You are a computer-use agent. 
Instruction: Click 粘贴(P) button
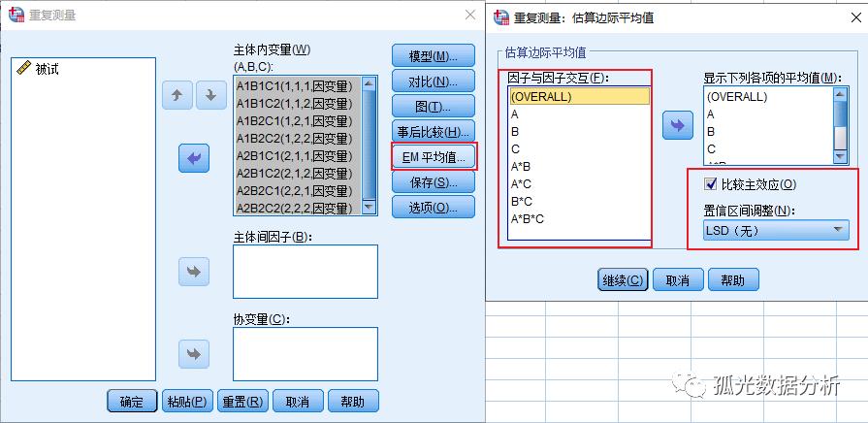pyautogui.click(x=187, y=401)
